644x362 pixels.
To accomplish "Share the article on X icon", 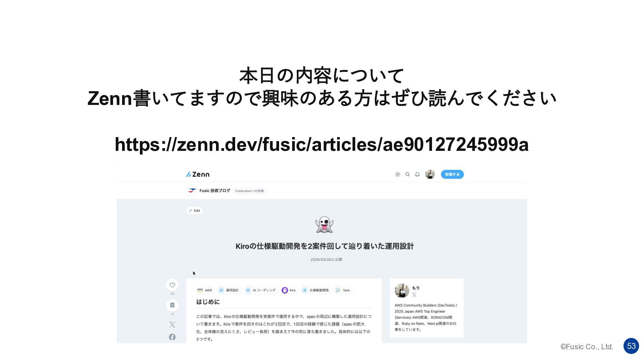I will point(172,324).
